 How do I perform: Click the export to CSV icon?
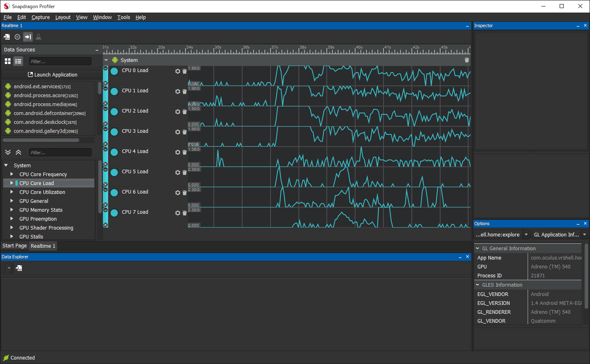[x=7, y=37]
